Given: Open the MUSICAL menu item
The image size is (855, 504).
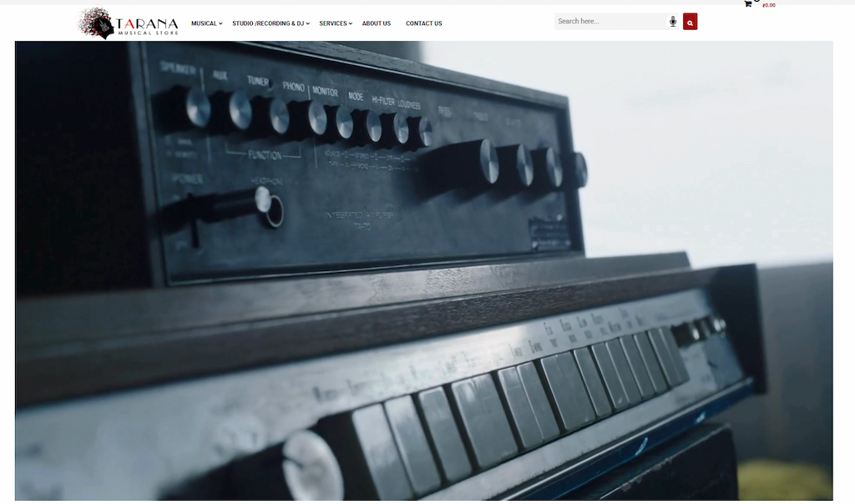Looking at the screenshot, I should coord(204,23).
